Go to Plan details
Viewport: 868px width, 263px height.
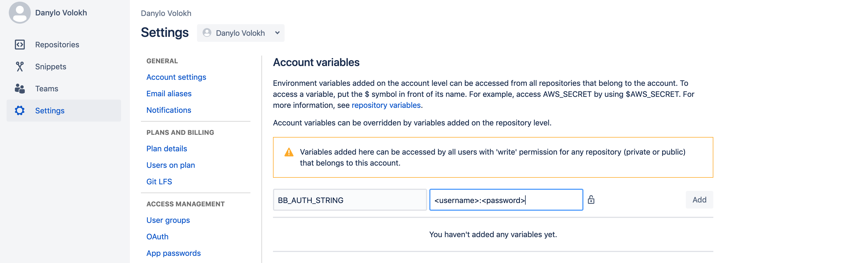pos(166,149)
